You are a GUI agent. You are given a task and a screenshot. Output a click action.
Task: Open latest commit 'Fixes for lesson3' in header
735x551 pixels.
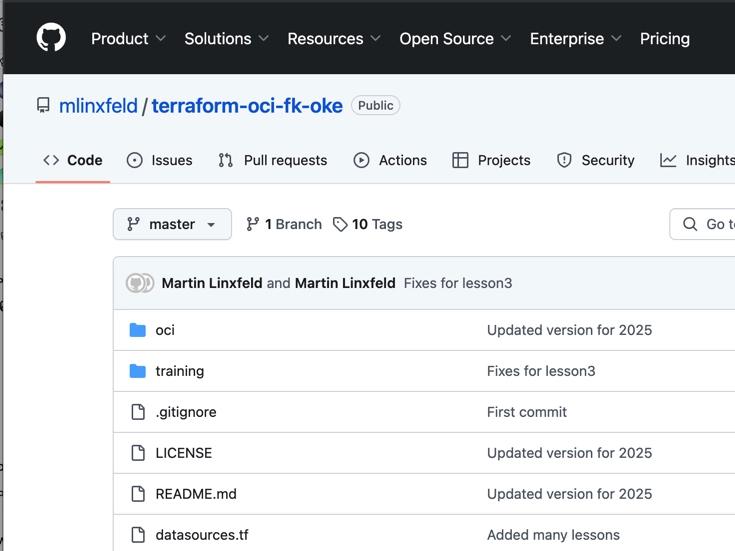pos(458,283)
